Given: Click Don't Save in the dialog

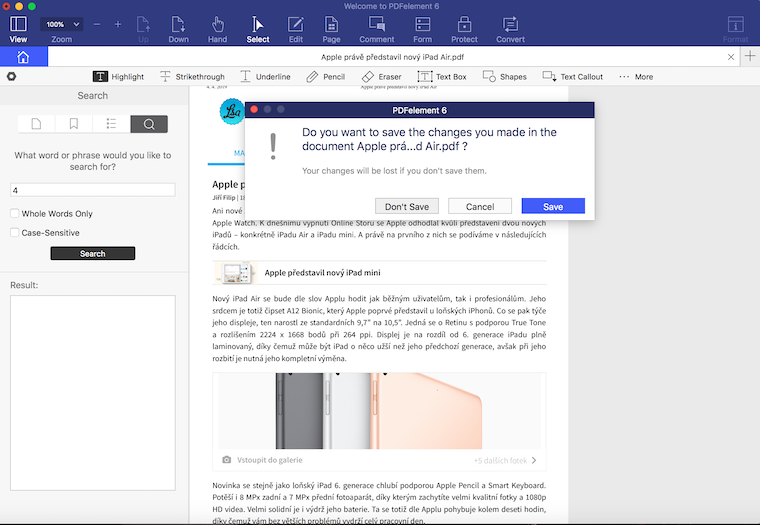Looking at the screenshot, I should 406,206.
